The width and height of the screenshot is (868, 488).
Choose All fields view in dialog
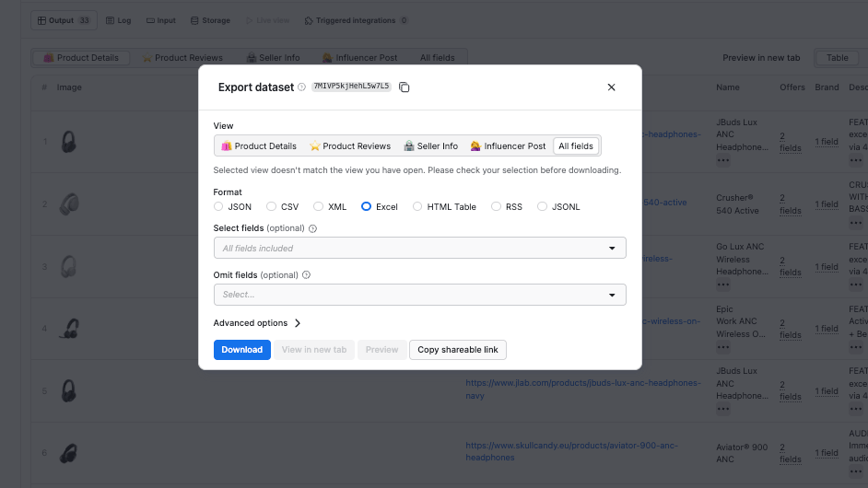pyautogui.click(x=576, y=146)
